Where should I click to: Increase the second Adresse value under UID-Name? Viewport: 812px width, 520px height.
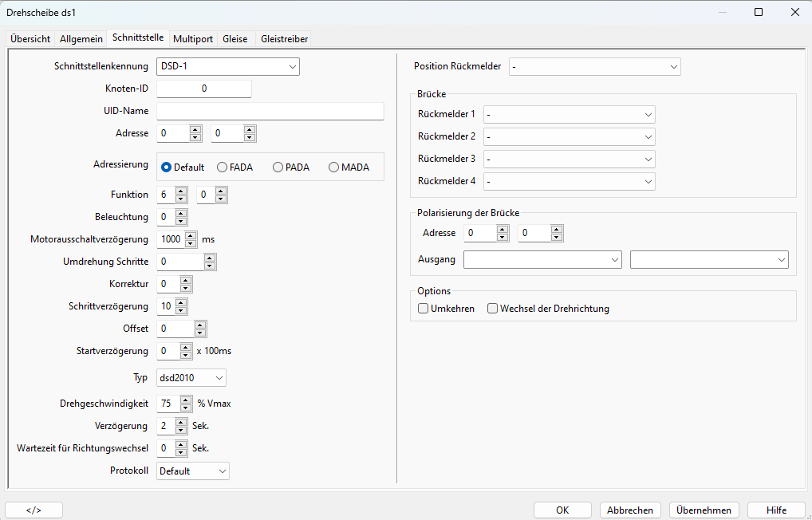pos(250,129)
